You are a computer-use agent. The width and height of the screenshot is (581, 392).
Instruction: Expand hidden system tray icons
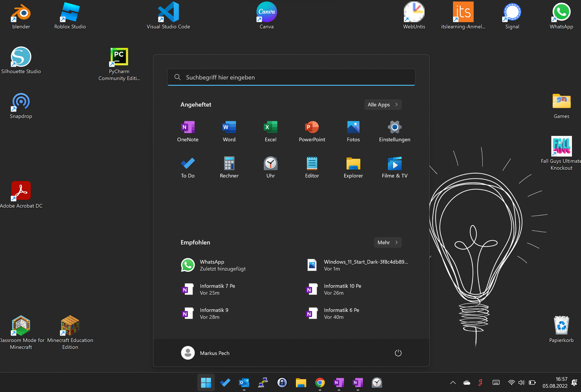[452, 383]
